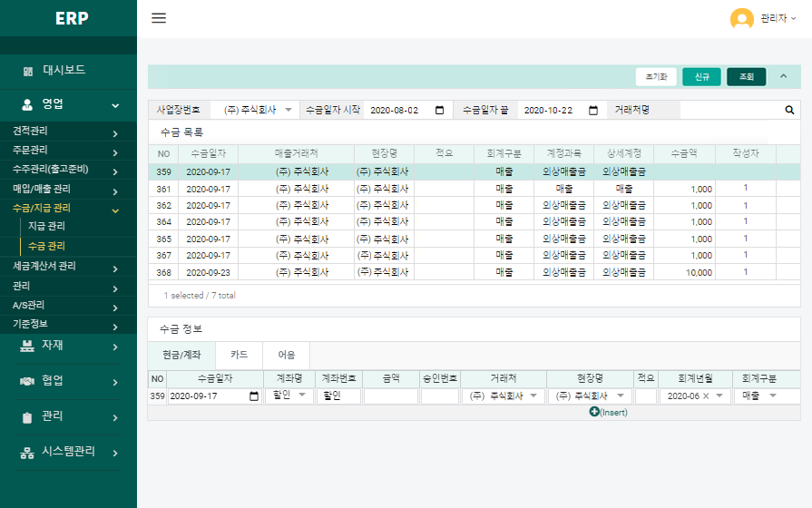The width and height of the screenshot is (812, 508).
Task: Click the 승인번호 input in detail row
Action: pos(440,396)
